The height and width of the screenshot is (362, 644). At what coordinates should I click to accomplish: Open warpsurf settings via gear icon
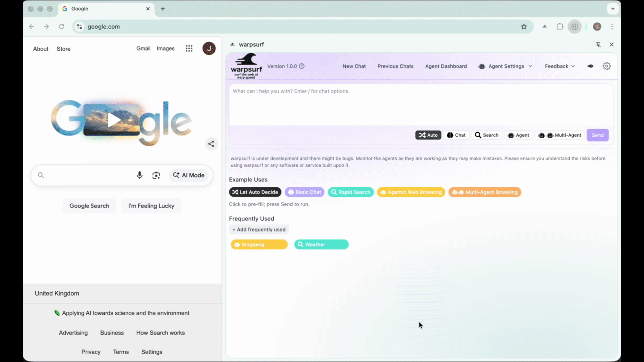pos(606,66)
